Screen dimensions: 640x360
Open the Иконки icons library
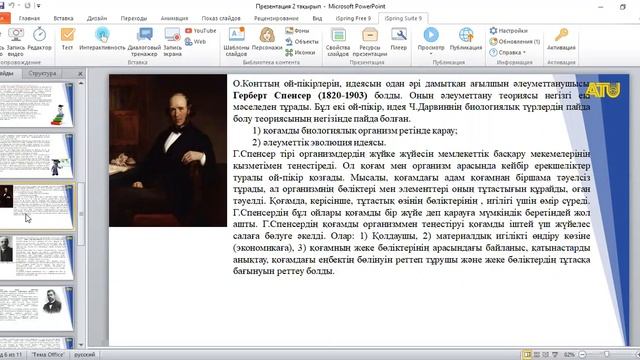(x=300, y=52)
